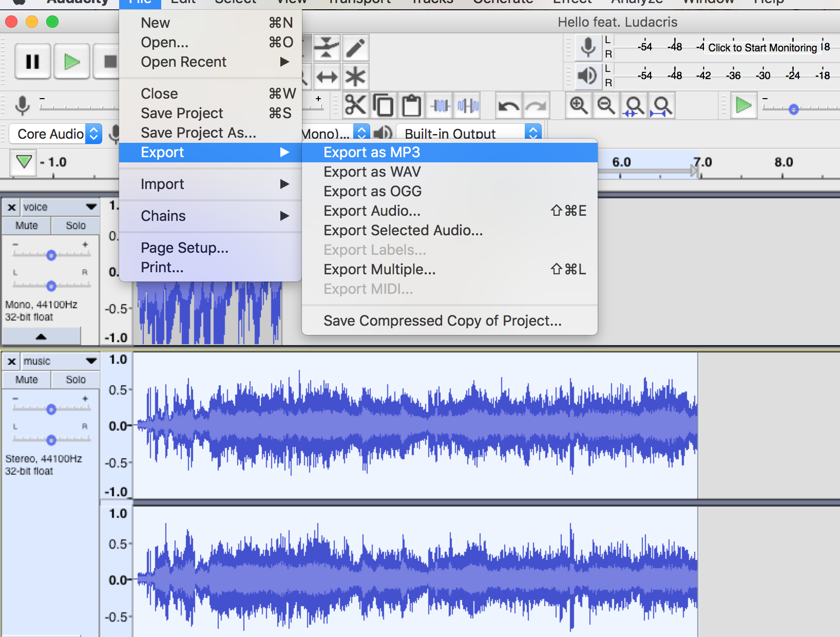Click the Cut scissors icon
Screen dimensions: 840x637
pos(355,106)
